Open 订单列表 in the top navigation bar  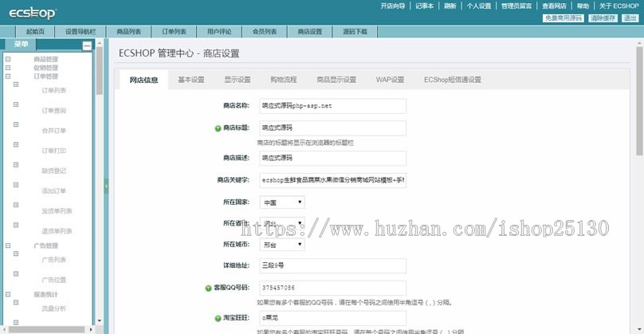click(x=174, y=32)
